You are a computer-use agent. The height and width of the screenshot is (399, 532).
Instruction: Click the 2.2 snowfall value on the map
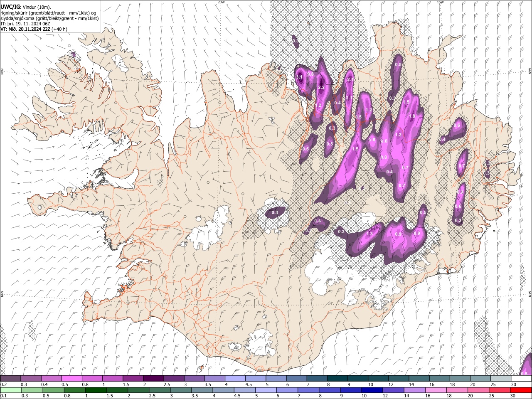321,88
